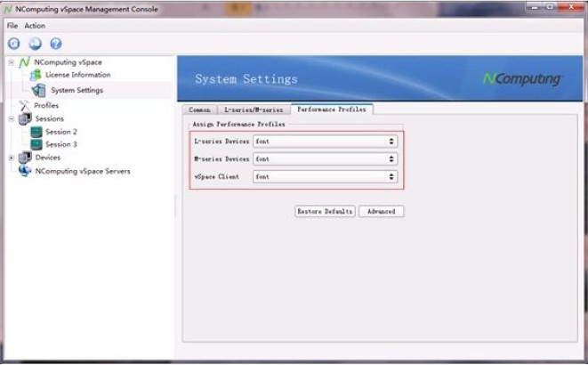The image size is (588, 365).
Task: Click the Session 3 monitor icon
Action: point(36,144)
